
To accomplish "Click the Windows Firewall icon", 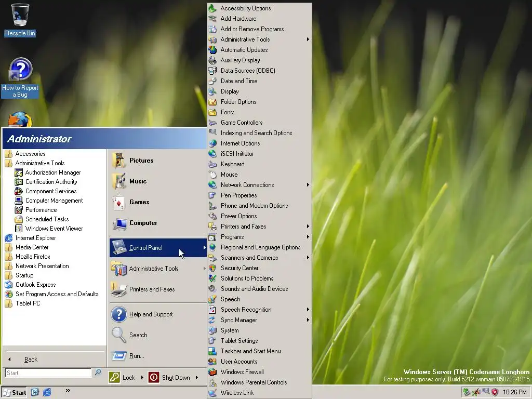I will [212, 372].
